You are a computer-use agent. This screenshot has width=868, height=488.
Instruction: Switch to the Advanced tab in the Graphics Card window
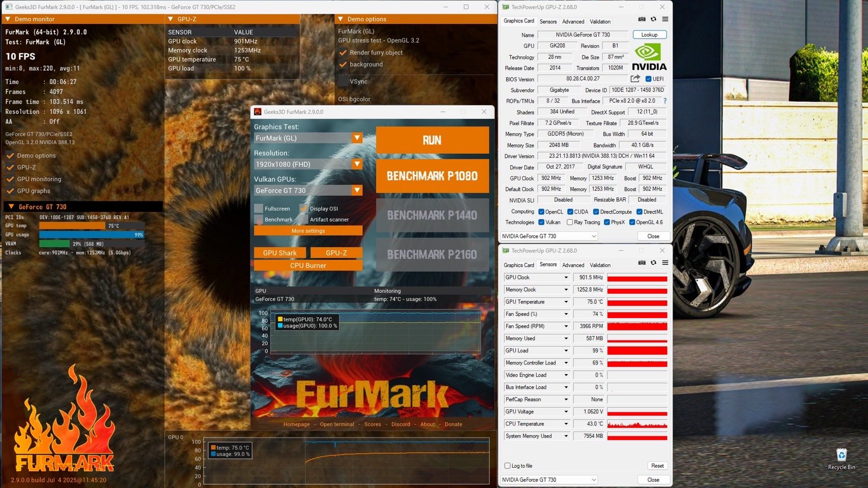tap(573, 21)
